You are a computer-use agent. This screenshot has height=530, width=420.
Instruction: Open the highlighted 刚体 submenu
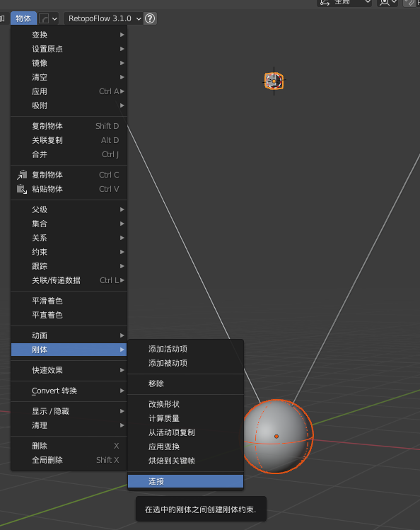click(x=69, y=350)
